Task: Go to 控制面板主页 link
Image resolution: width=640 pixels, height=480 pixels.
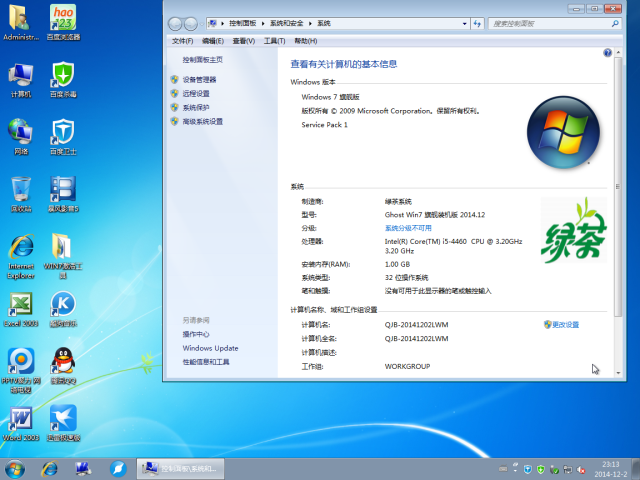Action: (202, 60)
